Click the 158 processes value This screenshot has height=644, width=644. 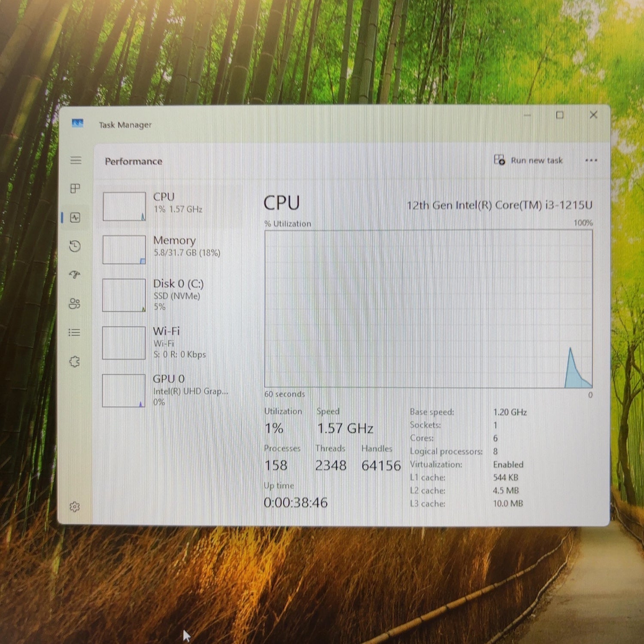(276, 465)
